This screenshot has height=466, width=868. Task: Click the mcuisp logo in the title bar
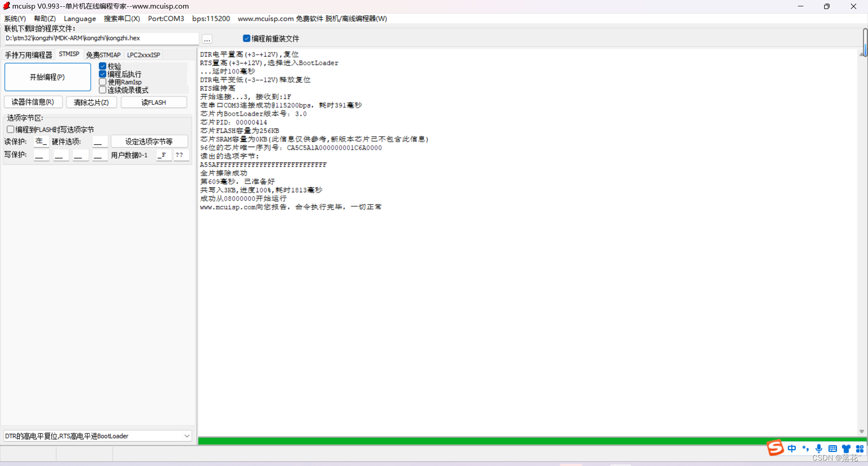[6, 6]
